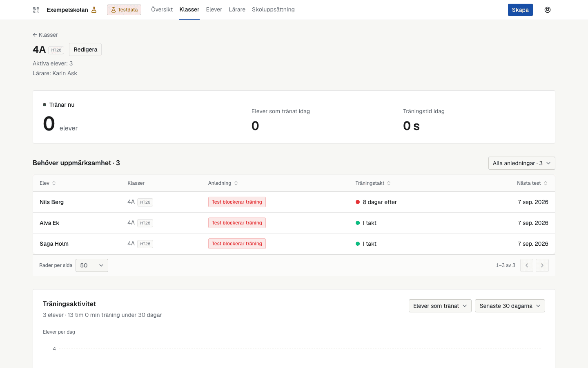Viewport: 588px width, 368px height.
Task: Sort table by Elev column arrows
Action: pos(54,183)
